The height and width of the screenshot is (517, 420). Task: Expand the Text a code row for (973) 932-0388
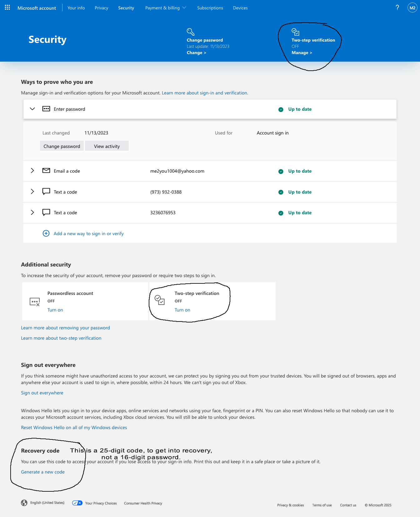pyautogui.click(x=32, y=191)
